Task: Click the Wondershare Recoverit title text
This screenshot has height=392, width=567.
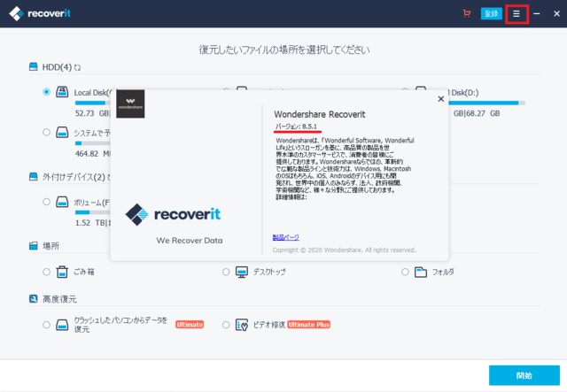Action: click(320, 114)
